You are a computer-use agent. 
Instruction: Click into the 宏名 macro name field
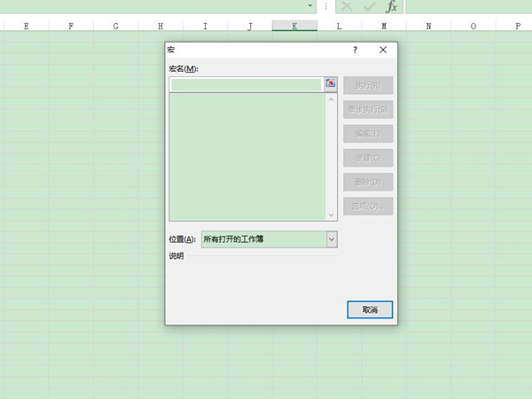click(x=246, y=85)
